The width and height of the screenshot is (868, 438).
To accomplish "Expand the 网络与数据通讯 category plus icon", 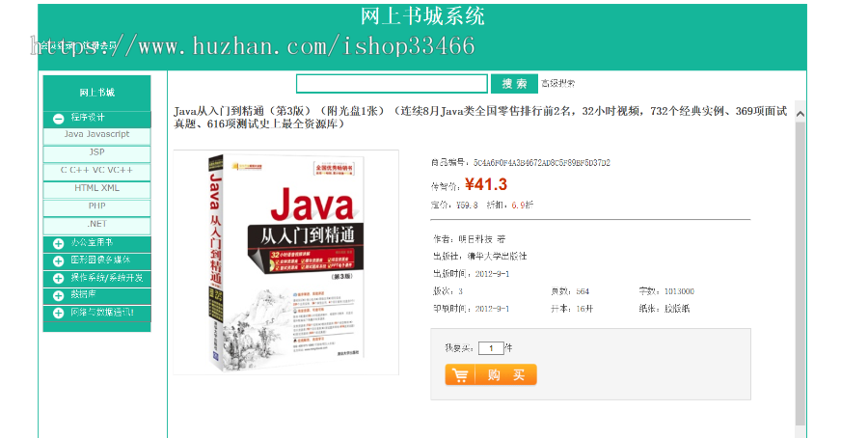I will (x=58, y=314).
